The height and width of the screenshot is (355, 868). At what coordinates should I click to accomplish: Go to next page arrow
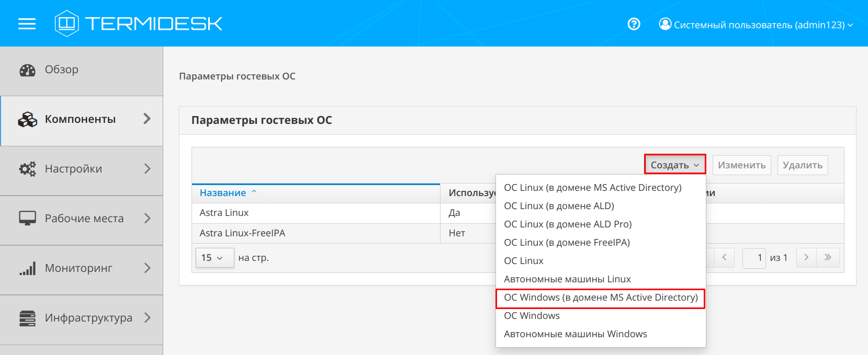[x=806, y=257]
